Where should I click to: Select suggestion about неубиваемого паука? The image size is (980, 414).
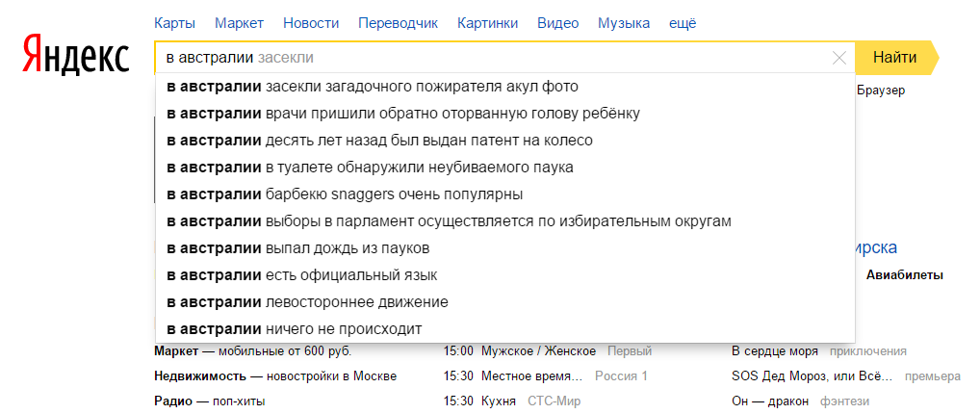[505, 168]
